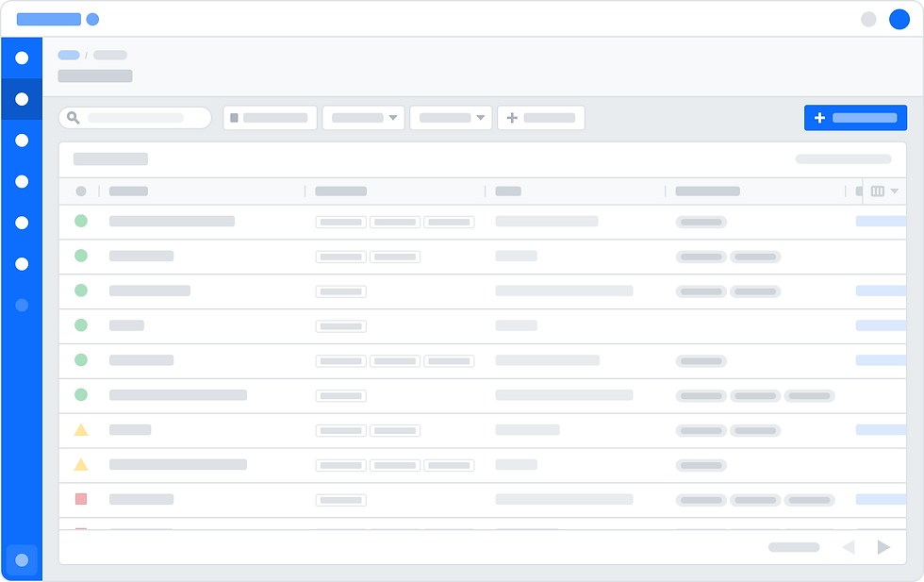Open the second filter dropdown
Screen dimensions: 924x582
coord(451,117)
